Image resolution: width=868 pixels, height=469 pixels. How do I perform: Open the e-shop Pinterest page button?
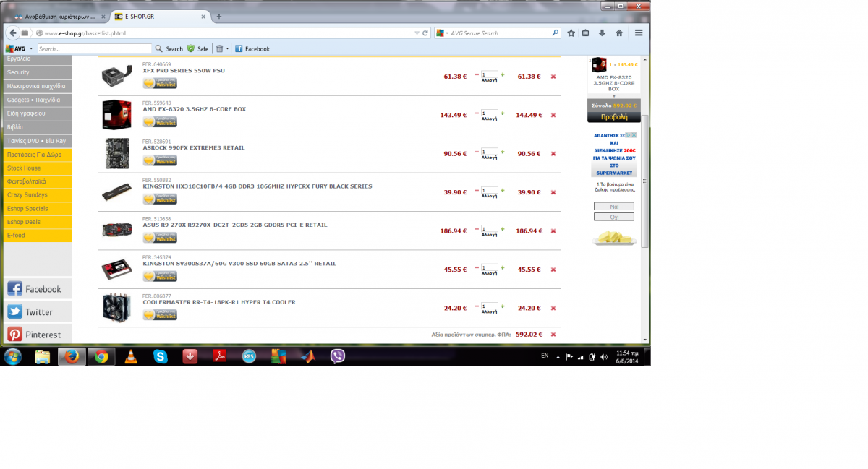[38, 335]
